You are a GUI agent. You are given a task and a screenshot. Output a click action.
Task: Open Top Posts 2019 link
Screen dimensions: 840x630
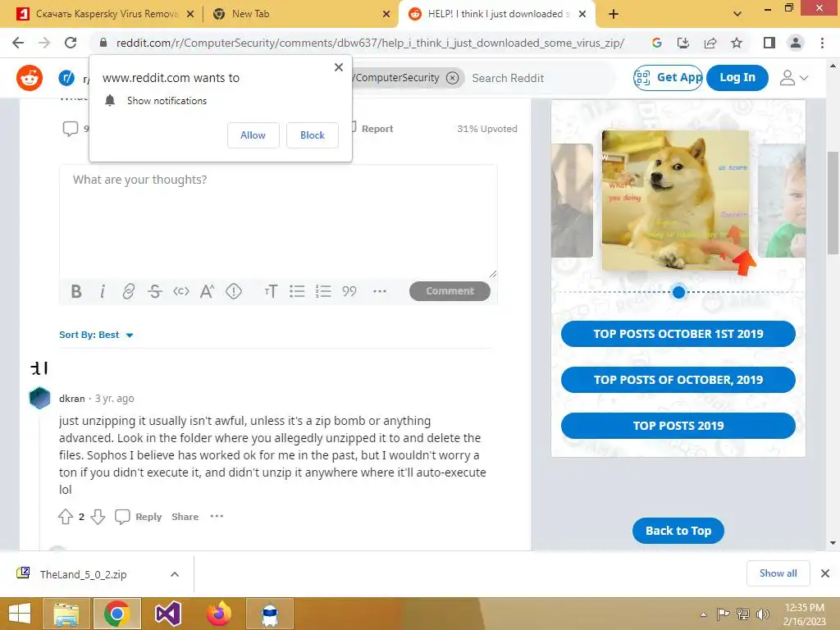[678, 426]
